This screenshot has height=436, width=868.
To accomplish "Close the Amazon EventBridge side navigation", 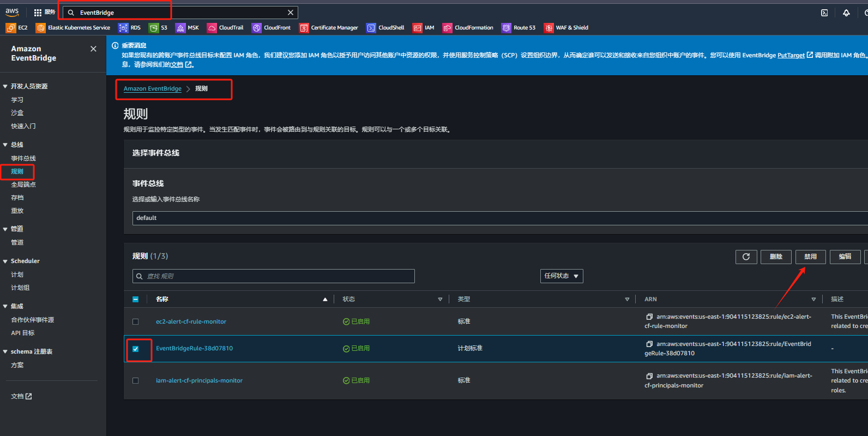I will [93, 49].
